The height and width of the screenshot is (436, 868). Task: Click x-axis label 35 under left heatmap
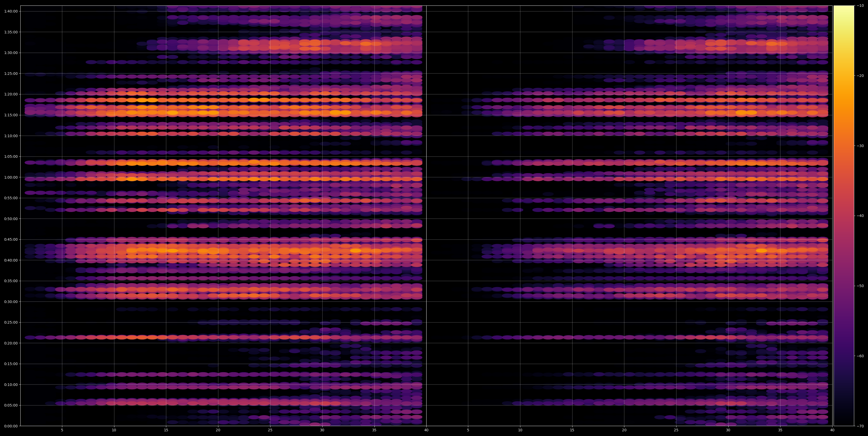374,430
